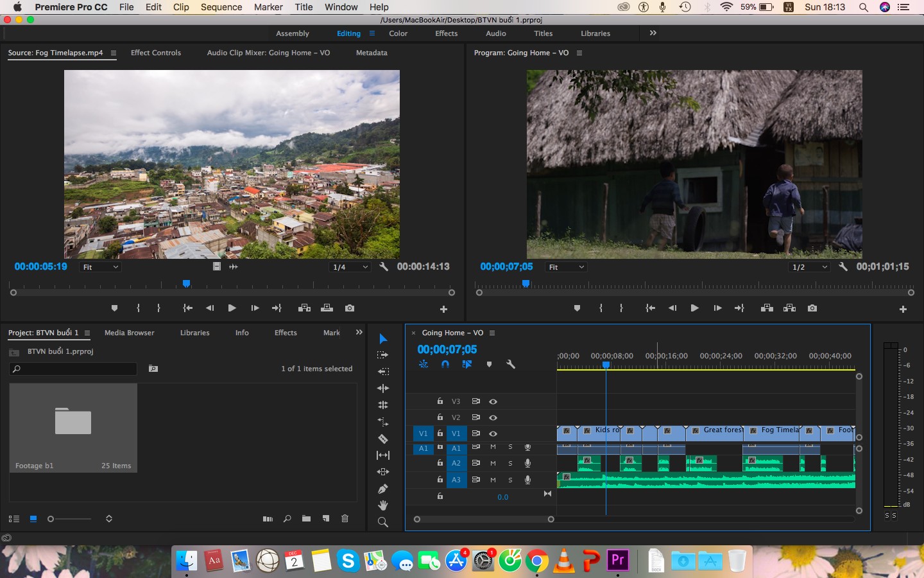The image size is (924, 578).
Task: Open the Sequence menu
Action: pos(221,7)
